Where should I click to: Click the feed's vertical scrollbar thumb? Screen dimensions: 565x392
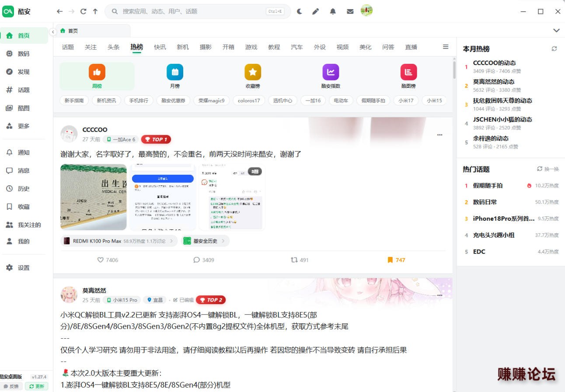pyautogui.click(x=454, y=70)
